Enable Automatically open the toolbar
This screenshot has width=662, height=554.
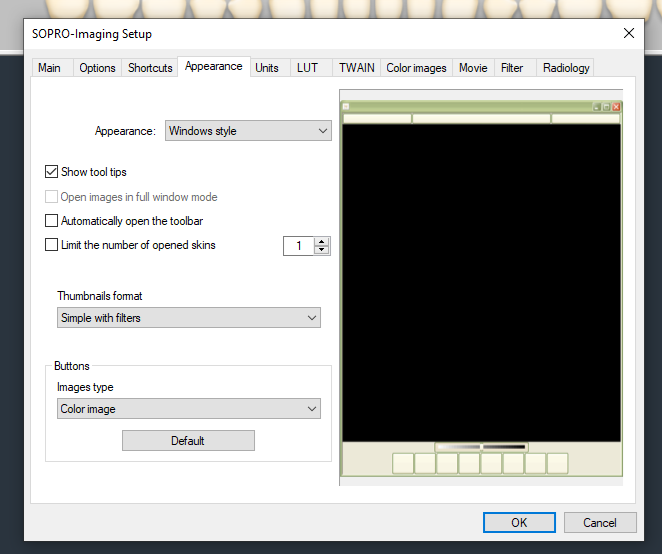[52, 221]
